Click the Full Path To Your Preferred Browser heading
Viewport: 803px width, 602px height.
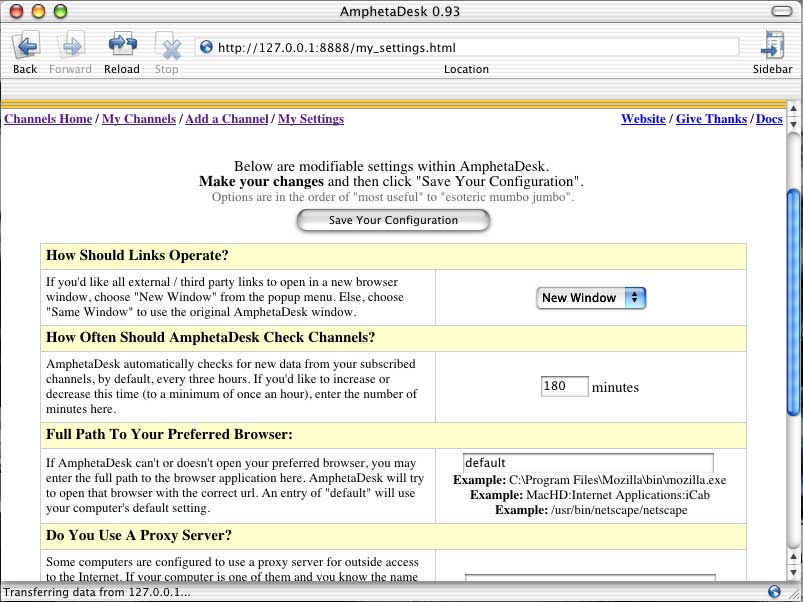(169, 434)
